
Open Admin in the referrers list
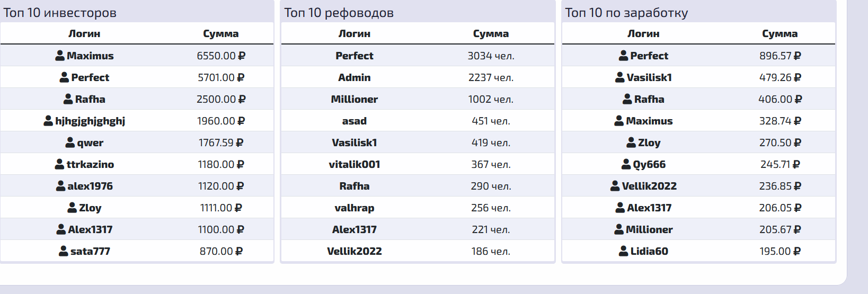point(354,77)
